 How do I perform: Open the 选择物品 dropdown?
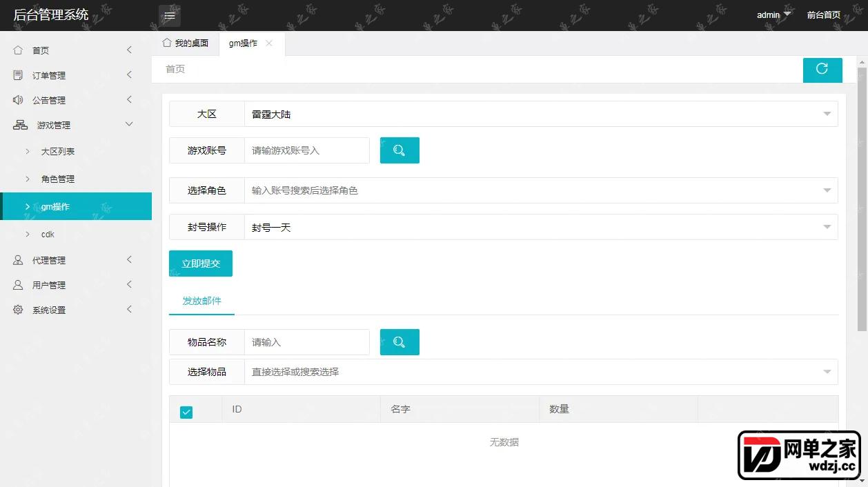[541, 372]
